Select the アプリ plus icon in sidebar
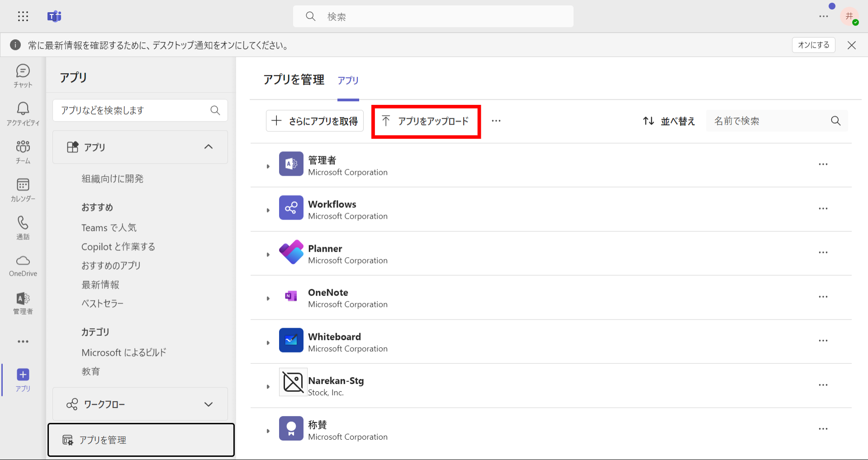Viewport: 868px width, 460px height. (23, 380)
